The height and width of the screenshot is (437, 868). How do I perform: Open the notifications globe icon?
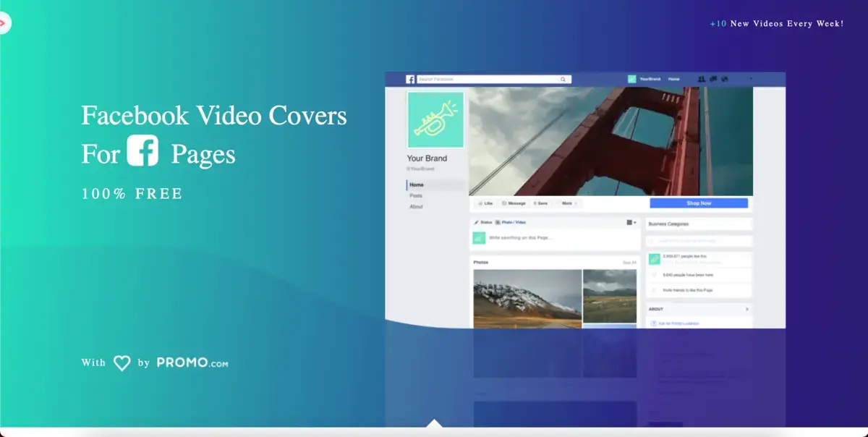click(x=724, y=79)
